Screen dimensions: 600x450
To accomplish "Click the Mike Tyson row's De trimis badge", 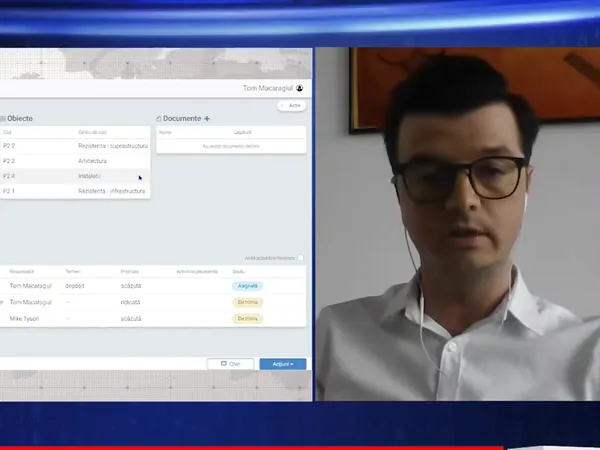I will click(247, 318).
